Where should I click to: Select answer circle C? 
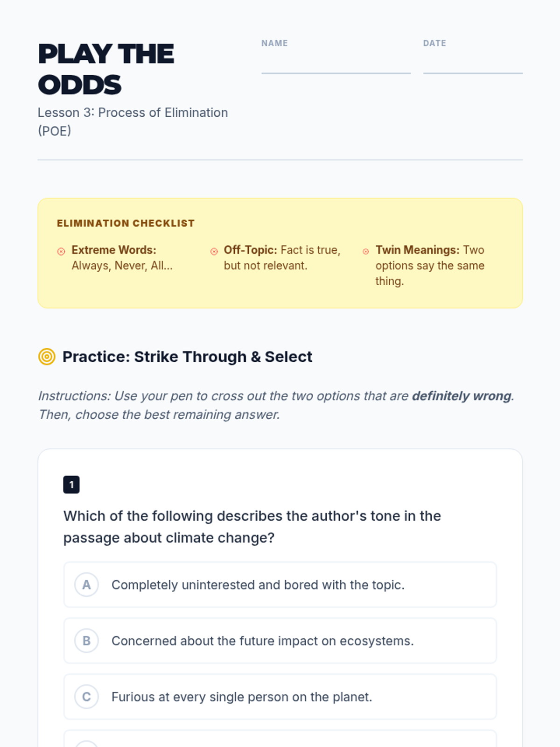tap(86, 697)
